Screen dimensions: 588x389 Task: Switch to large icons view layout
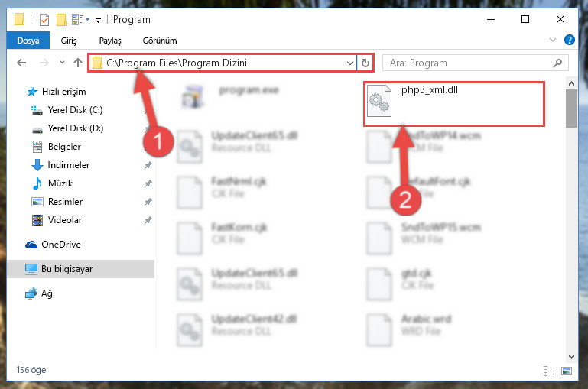(x=567, y=371)
